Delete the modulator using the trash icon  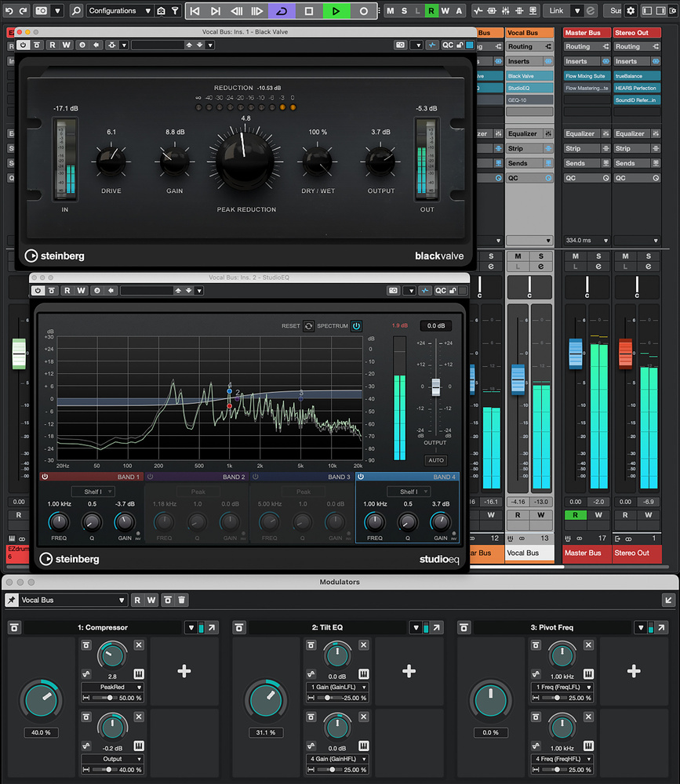(x=181, y=600)
